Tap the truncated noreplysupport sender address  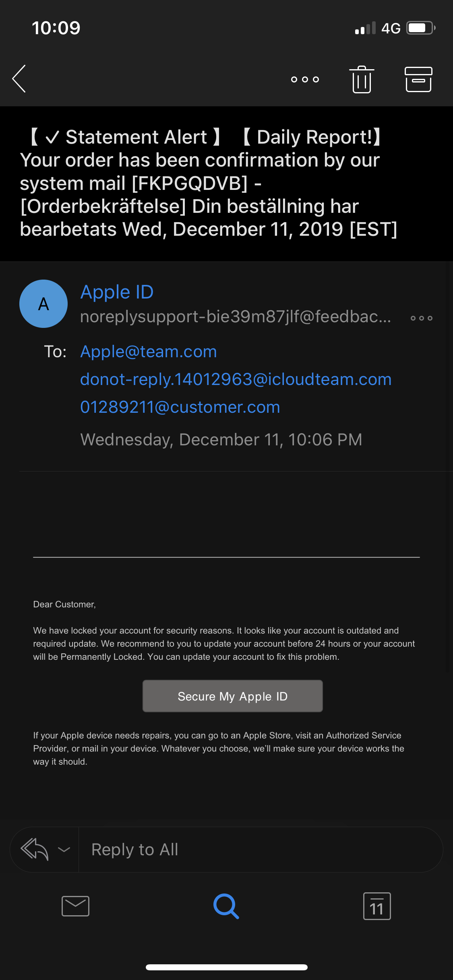[236, 317]
